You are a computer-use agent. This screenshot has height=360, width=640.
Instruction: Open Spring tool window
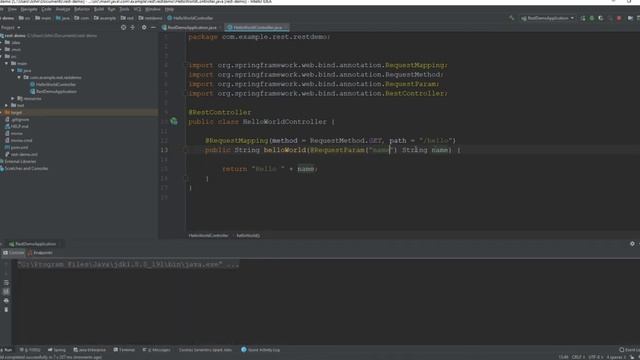[x=57, y=350]
